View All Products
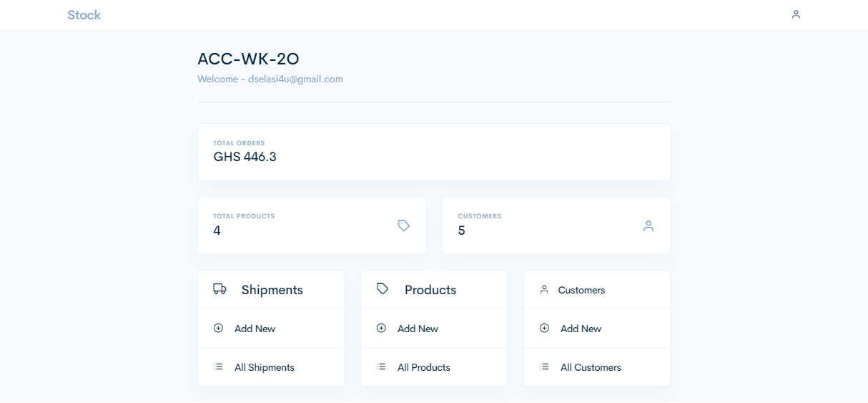The image size is (868, 403). [423, 367]
